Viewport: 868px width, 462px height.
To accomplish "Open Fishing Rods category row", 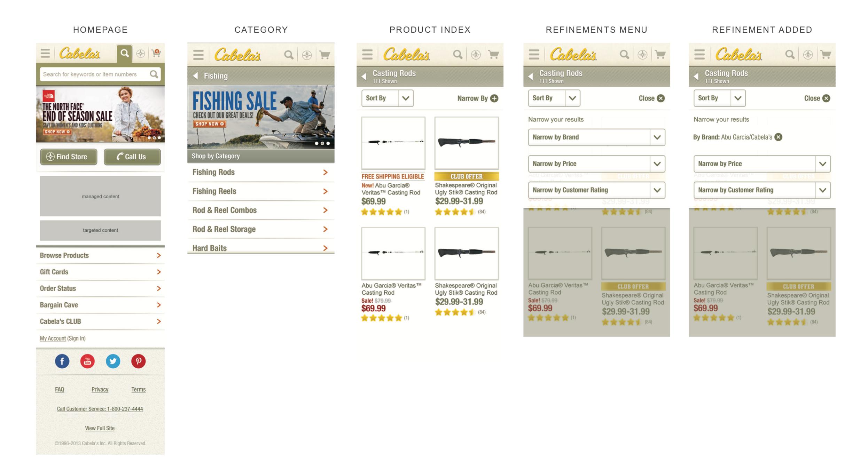I will click(261, 172).
